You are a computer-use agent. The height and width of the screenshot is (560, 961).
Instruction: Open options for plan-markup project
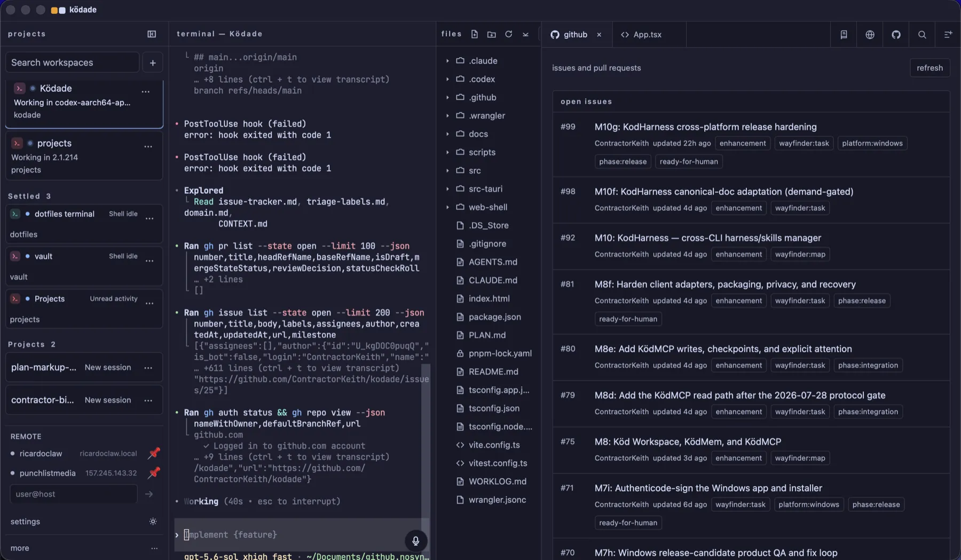148,368
